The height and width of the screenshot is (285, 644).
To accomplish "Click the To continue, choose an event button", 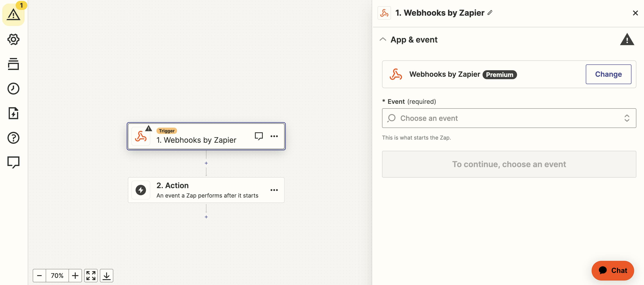I will [x=509, y=164].
